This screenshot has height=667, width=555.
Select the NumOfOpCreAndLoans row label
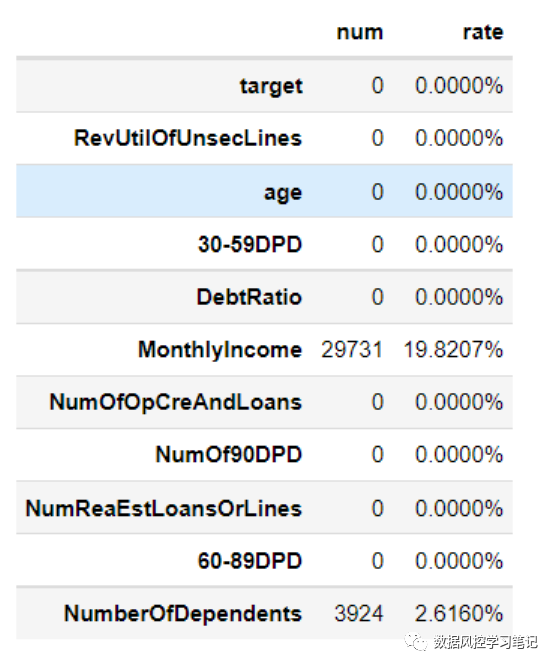pyautogui.click(x=176, y=402)
